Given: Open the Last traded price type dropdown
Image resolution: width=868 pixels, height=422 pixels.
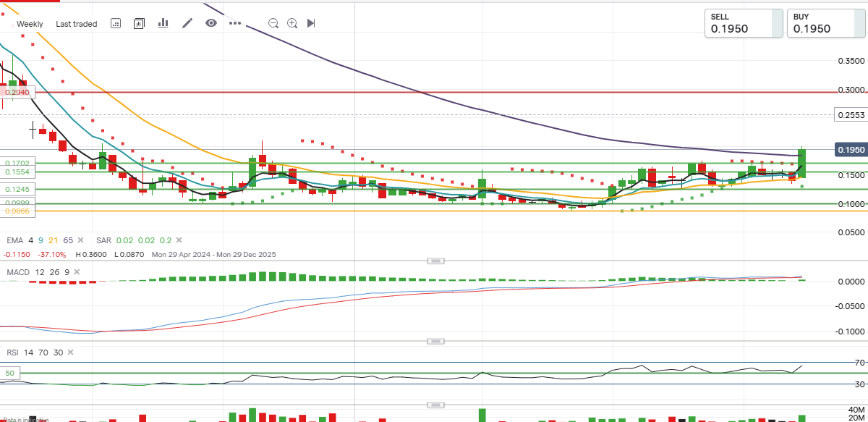Looking at the screenshot, I should [76, 24].
